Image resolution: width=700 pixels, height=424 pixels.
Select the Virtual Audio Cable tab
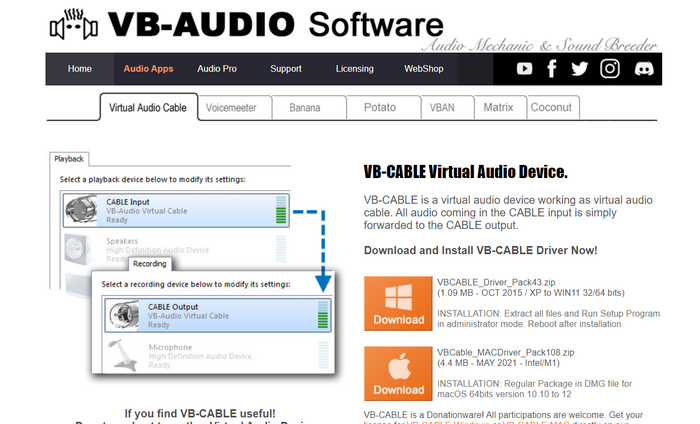tap(148, 107)
